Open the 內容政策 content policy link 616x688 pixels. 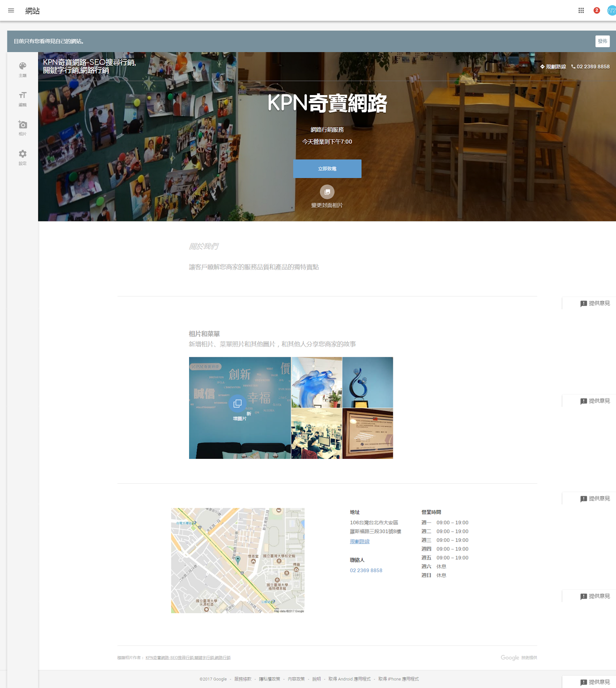(296, 679)
